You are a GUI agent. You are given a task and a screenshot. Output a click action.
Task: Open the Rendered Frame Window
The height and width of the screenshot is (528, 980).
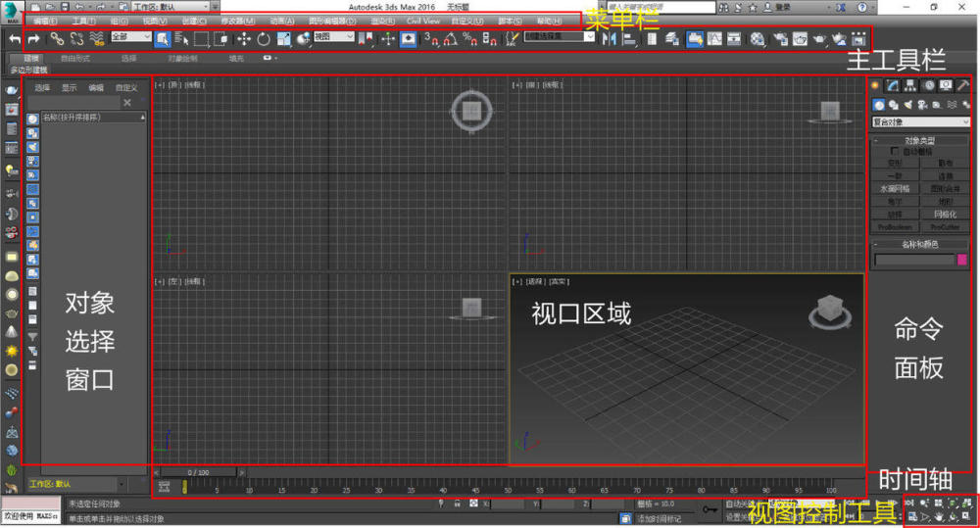point(800,39)
